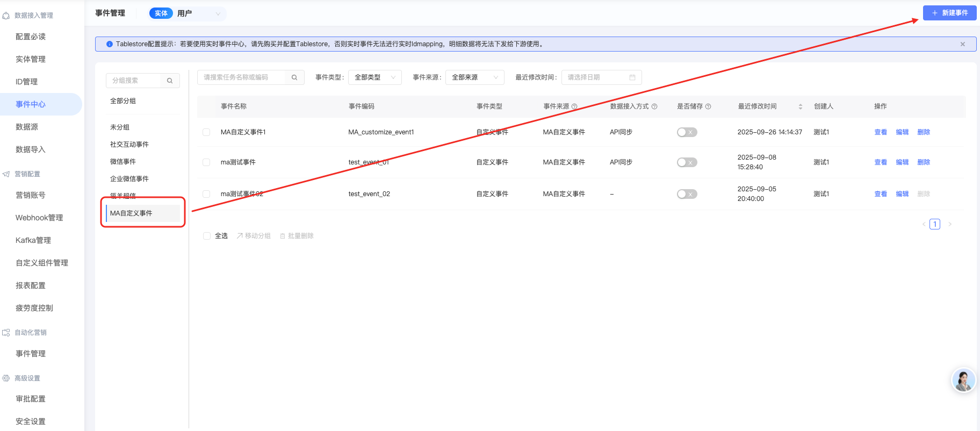
Task: Click 查看 for ma测试事件 row
Action: [881, 162]
